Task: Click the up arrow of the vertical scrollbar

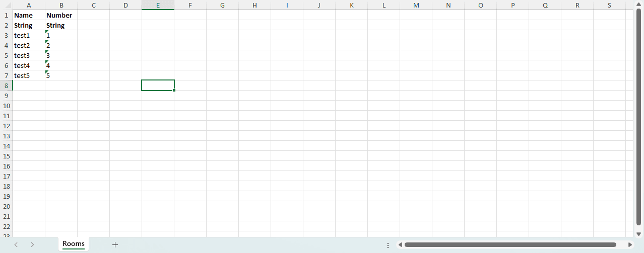Action: (x=639, y=4)
